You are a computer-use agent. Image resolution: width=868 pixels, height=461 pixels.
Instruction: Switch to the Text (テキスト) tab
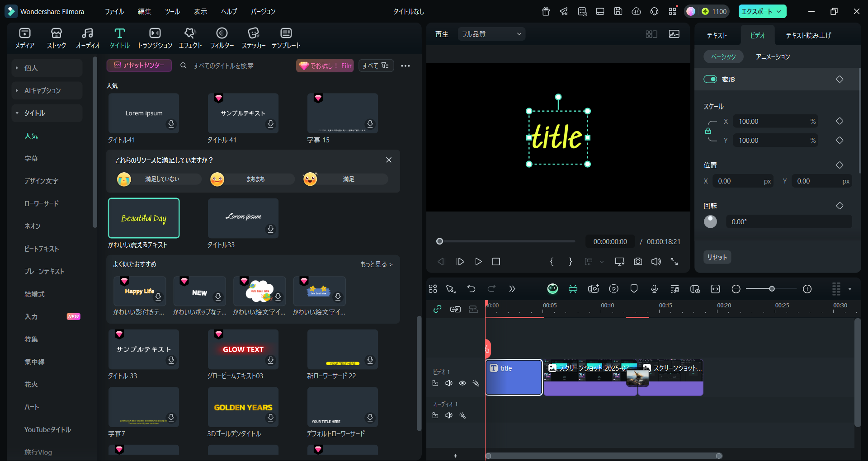717,35
